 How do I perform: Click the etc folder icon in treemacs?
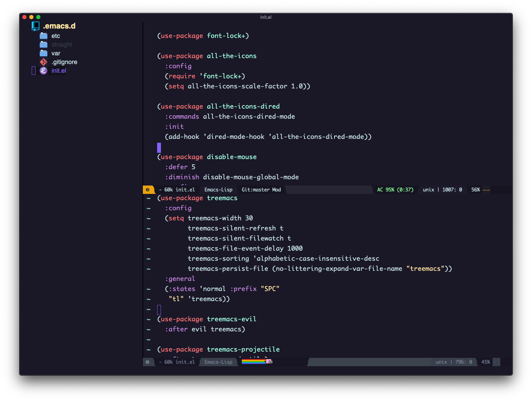pos(44,36)
